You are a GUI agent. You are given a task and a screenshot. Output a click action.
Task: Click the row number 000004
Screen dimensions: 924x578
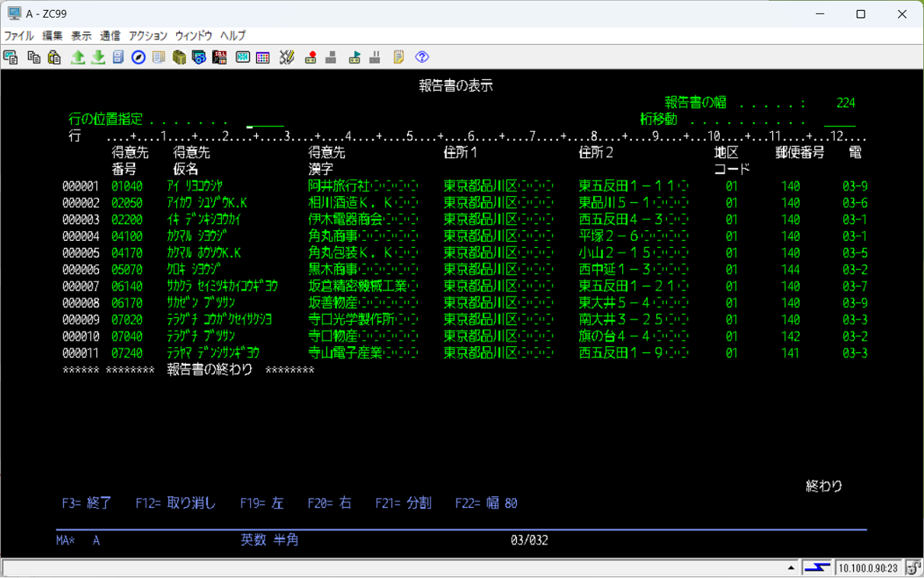[81, 236]
